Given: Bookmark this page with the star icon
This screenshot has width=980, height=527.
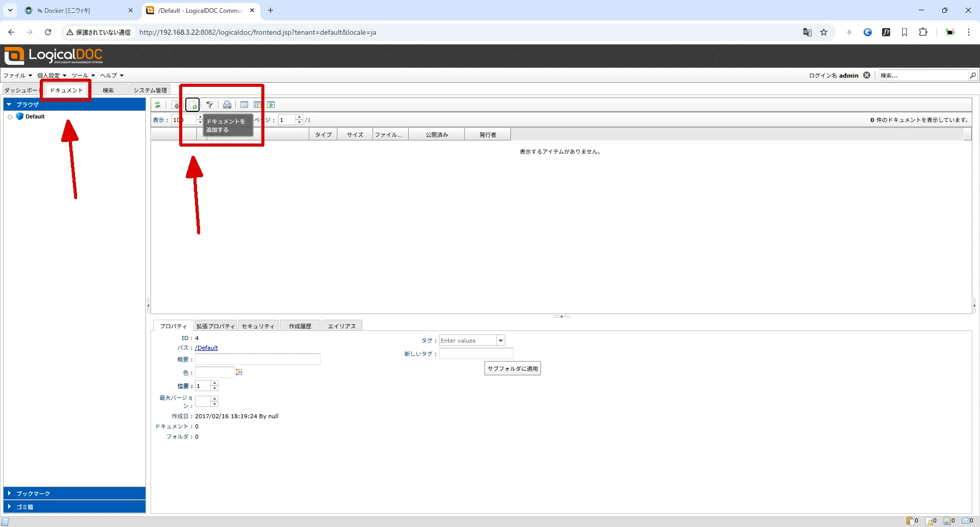Looking at the screenshot, I should pyautogui.click(x=824, y=32).
